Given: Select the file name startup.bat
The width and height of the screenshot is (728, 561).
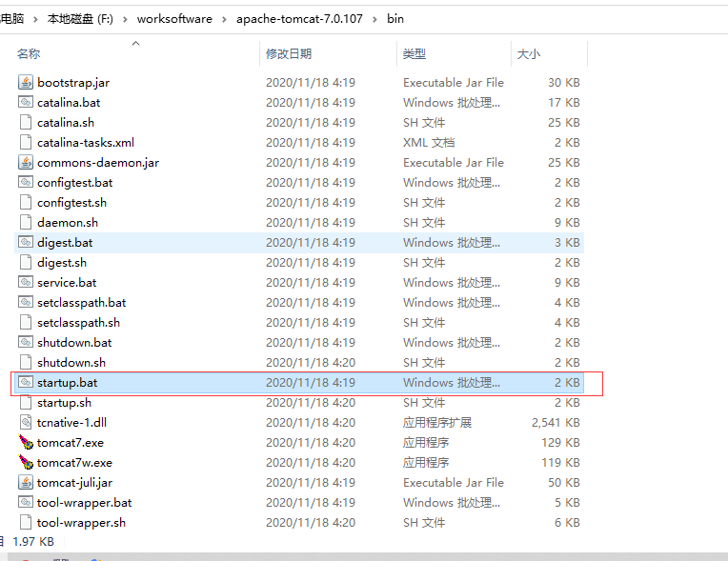Looking at the screenshot, I should pos(68,382).
